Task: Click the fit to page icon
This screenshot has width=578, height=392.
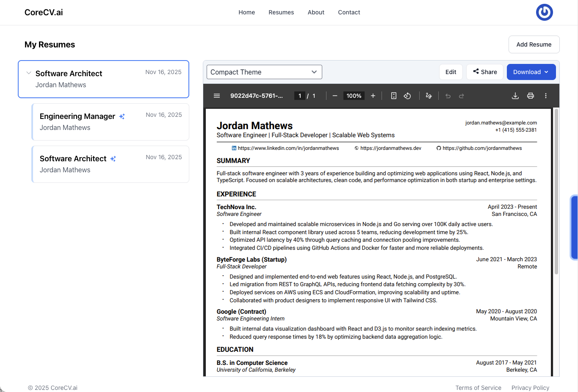Action: (393, 96)
